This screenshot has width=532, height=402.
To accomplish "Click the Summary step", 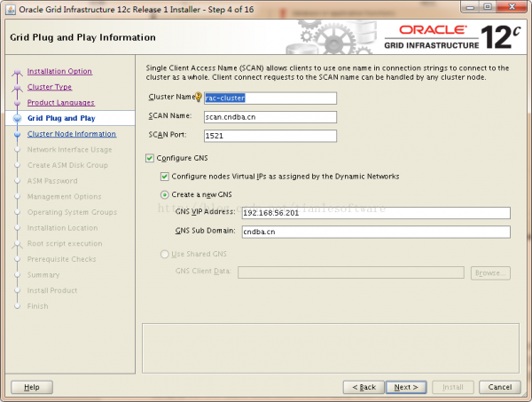I will (43, 275).
